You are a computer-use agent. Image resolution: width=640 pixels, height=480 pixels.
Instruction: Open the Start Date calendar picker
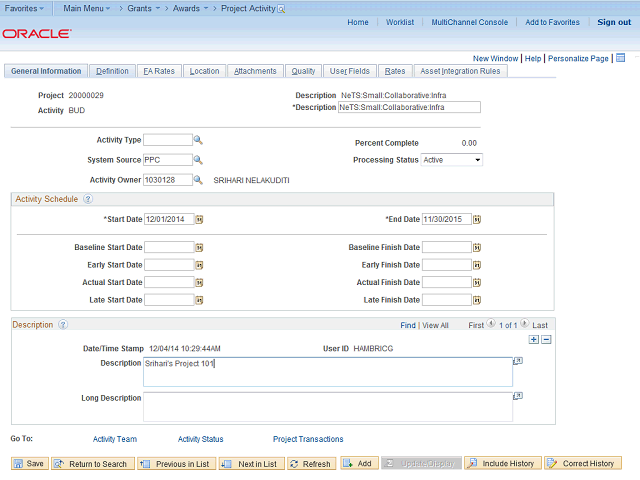198,219
